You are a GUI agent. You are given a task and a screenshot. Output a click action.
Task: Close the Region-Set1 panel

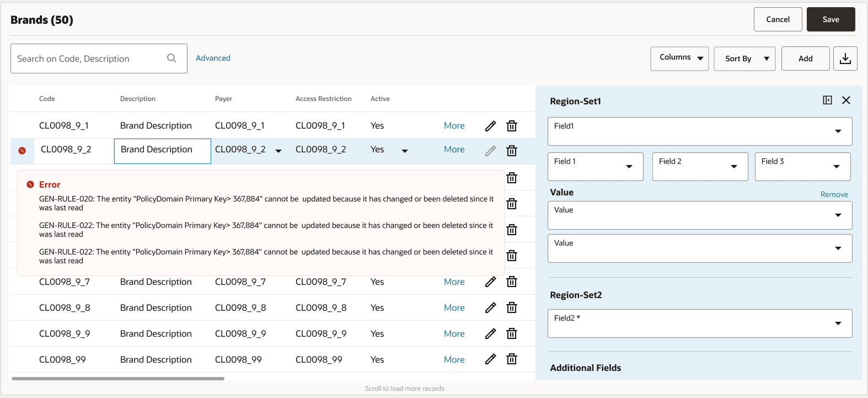846,100
